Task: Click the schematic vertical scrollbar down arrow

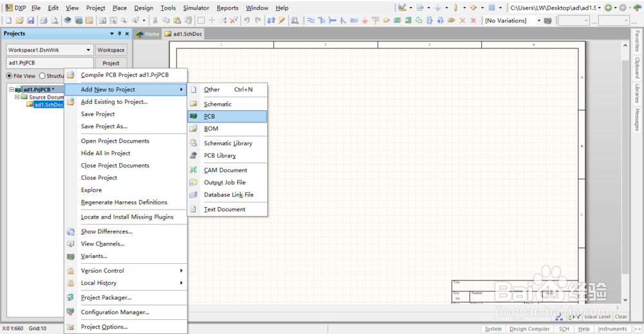Action: [x=625, y=300]
